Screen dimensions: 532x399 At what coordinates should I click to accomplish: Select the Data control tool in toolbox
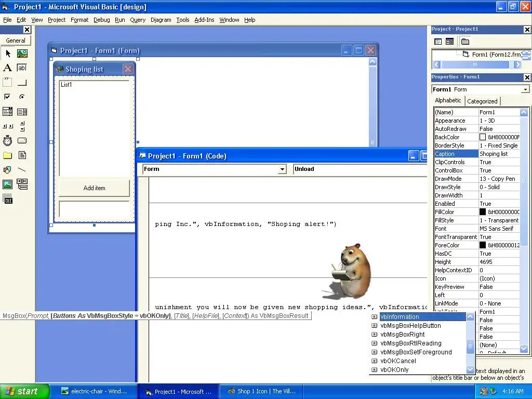22,184
